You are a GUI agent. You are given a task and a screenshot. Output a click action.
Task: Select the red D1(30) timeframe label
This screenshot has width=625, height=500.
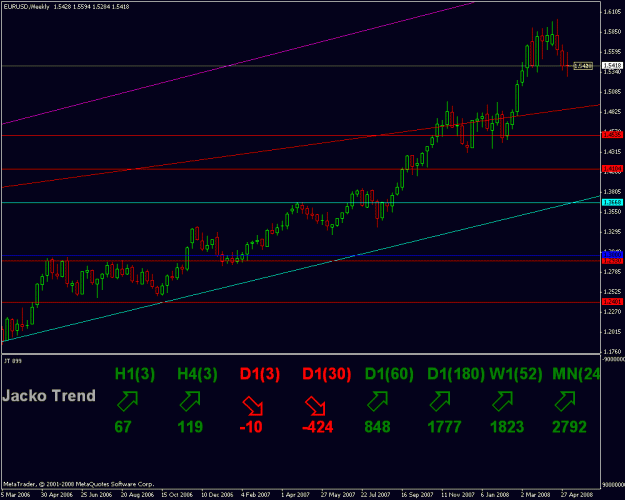tap(326, 374)
